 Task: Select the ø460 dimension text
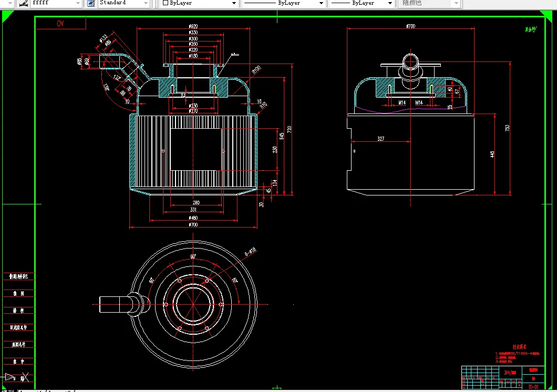point(193,218)
